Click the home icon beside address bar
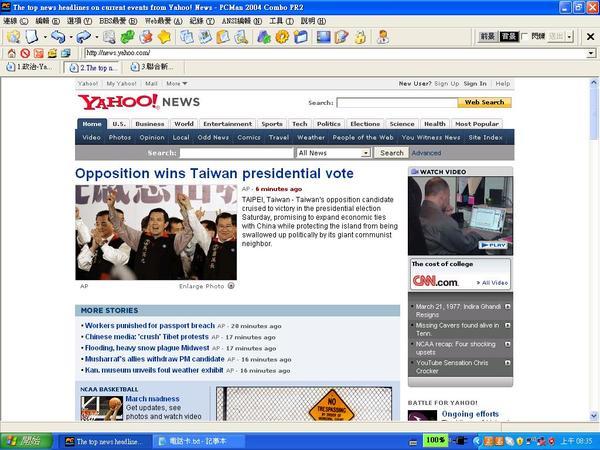 [x=12, y=53]
